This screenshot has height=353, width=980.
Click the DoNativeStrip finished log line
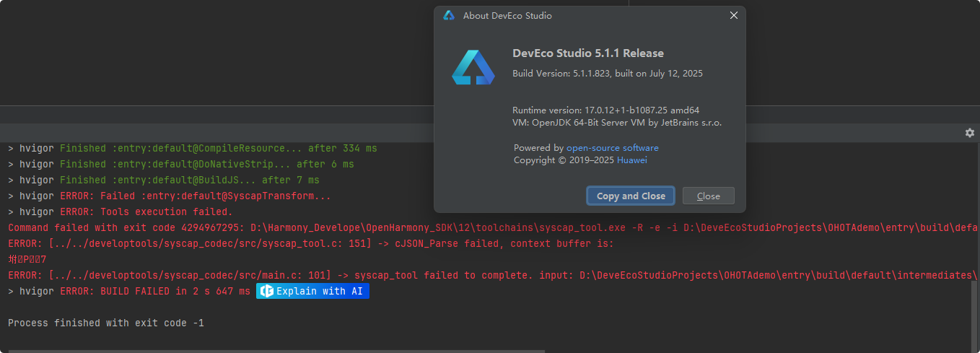pyautogui.click(x=181, y=164)
